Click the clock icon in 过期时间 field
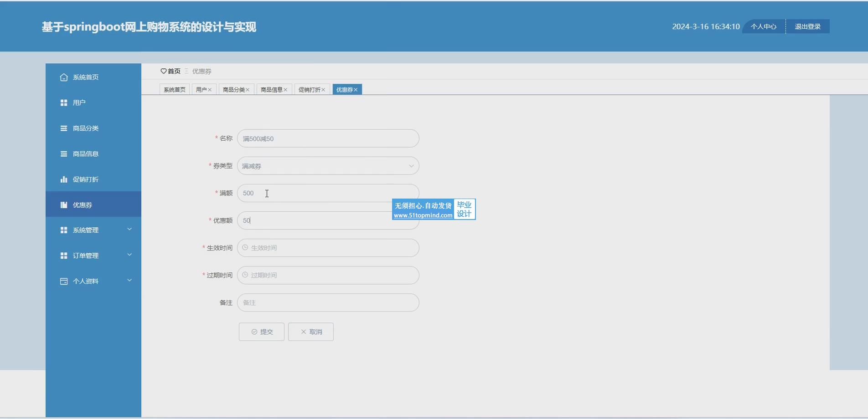The image size is (868, 419). [x=245, y=275]
